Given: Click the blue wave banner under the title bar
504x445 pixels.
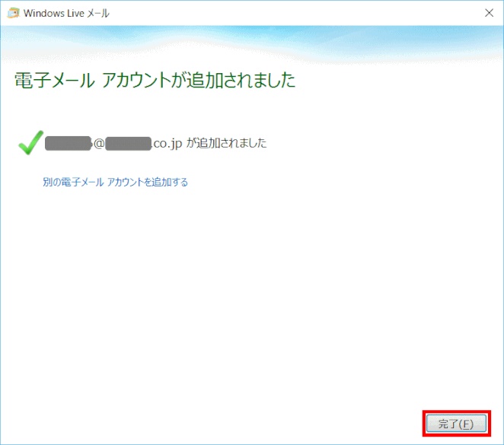Looking at the screenshot, I should tap(252, 43).
